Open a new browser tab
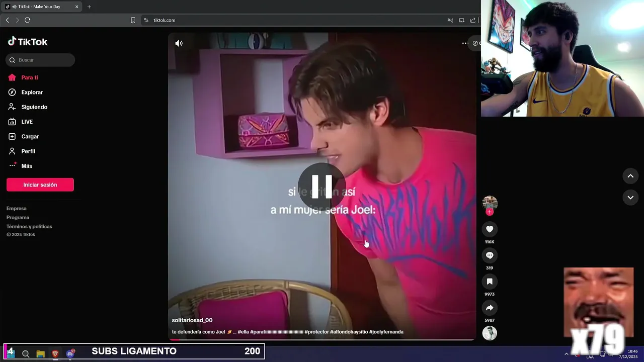This screenshot has width=644, height=362. click(x=89, y=7)
